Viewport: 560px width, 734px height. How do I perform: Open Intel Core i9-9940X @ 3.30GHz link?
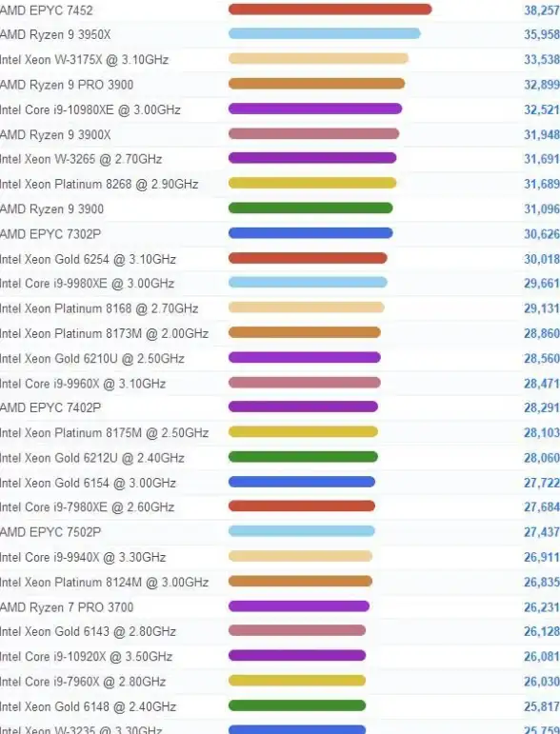tap(83, 557)
